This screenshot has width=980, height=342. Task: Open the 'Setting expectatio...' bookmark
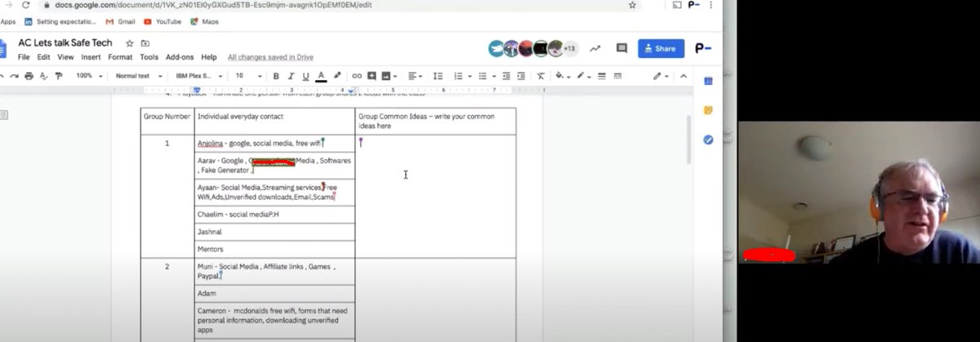(61, 22)
